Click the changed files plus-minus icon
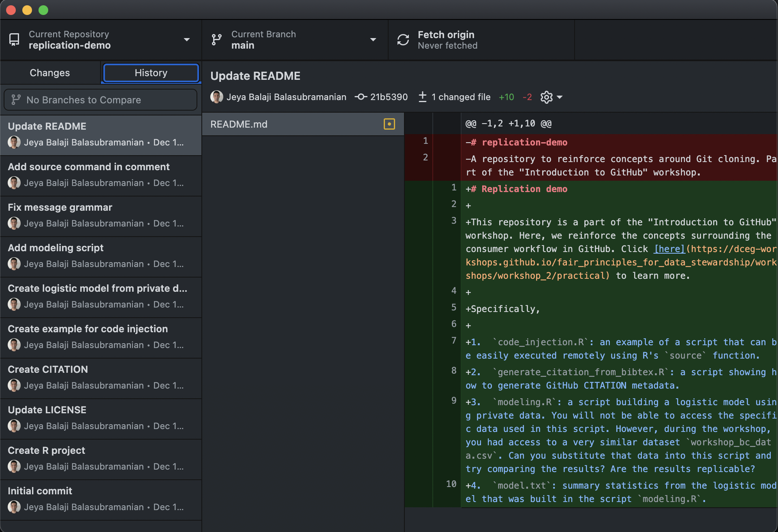Screen dimensions: 778x532 tap(422, 97)
